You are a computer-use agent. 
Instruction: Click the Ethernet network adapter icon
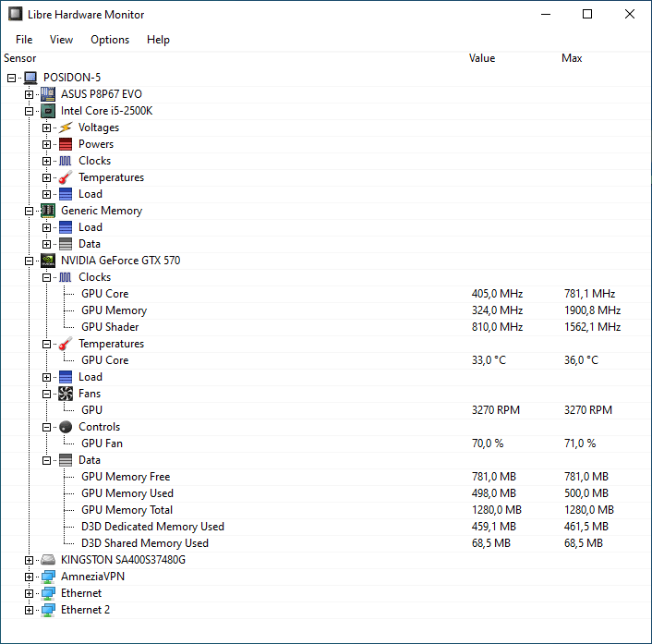click(x=48, y=593)
